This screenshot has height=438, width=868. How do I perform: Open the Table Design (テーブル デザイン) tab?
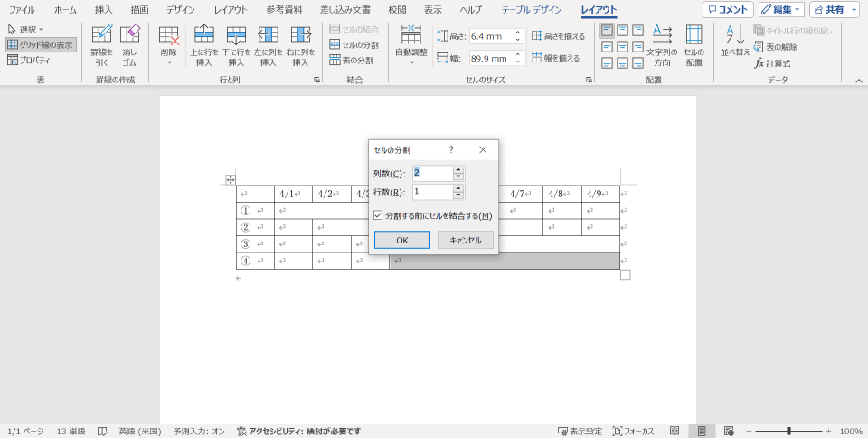click(x=532, y=10)
